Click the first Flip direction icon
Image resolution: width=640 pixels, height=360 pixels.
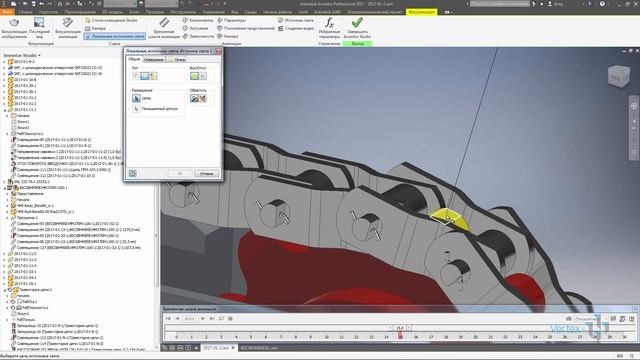(x=194, y=98)
